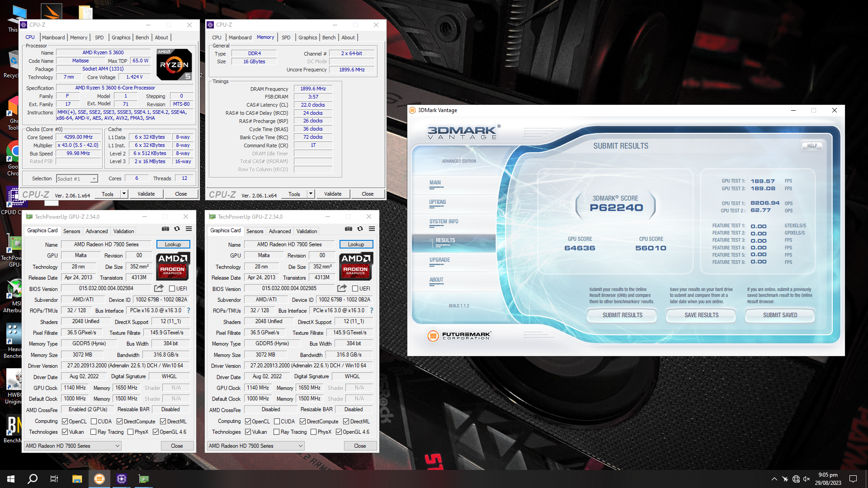Viewport: 868px width, 488px height.
Task: Open Sensors tab in left GPU-Z
Action: tap(72, 231)
